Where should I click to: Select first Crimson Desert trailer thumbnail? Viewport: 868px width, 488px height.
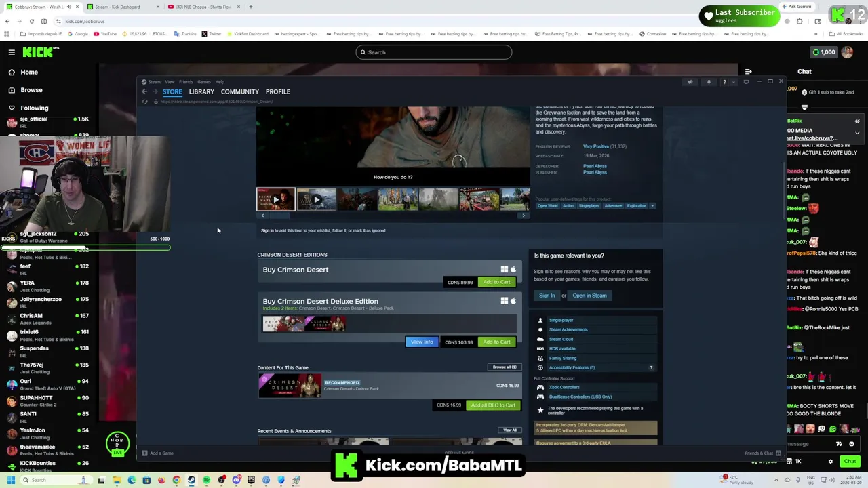click(x=276, y=199)
